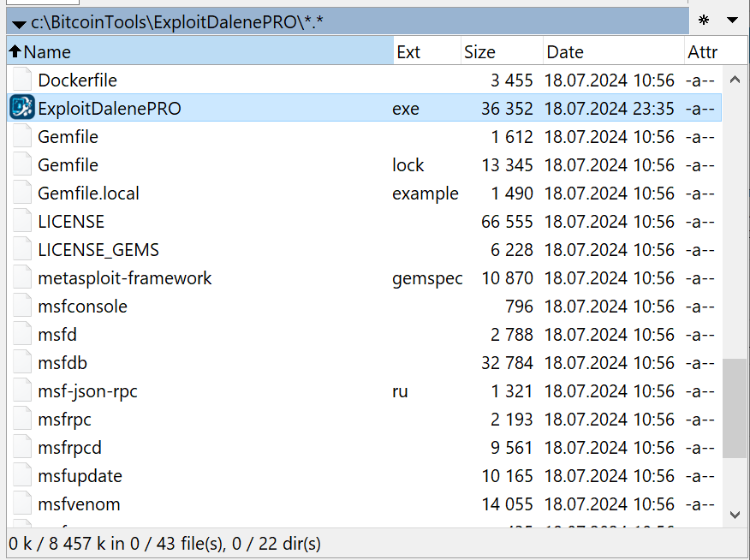Click size value 66 555

pos(507,222)
